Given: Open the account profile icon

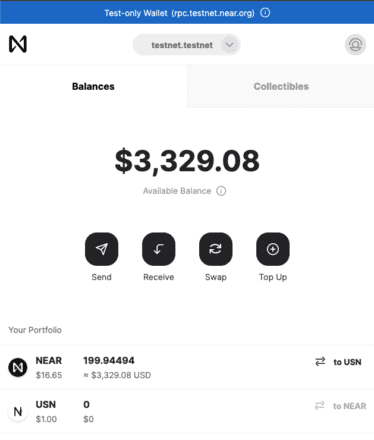Looking at the screenshot, I should [355, 44].
